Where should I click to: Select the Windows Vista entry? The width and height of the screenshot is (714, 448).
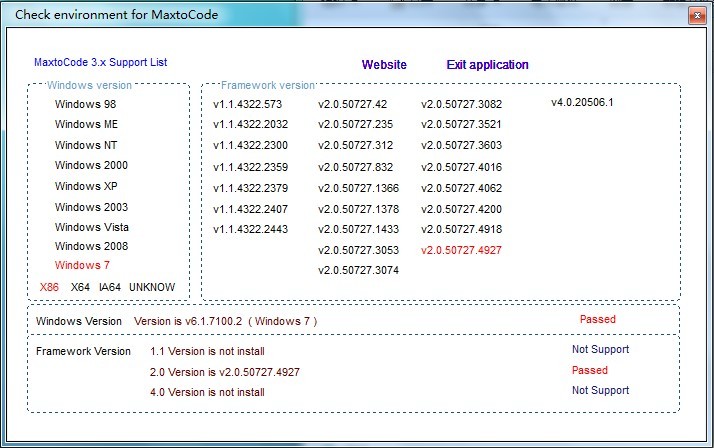click(x=92, y=227)
